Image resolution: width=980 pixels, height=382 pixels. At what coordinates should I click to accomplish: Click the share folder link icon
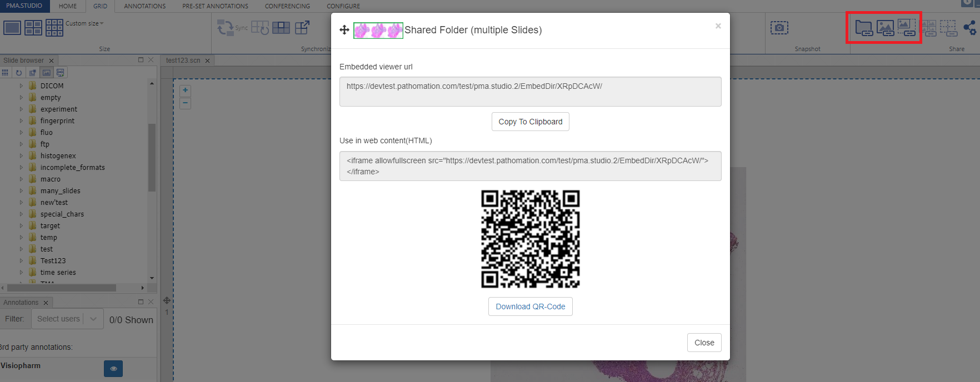coord(863,28)
